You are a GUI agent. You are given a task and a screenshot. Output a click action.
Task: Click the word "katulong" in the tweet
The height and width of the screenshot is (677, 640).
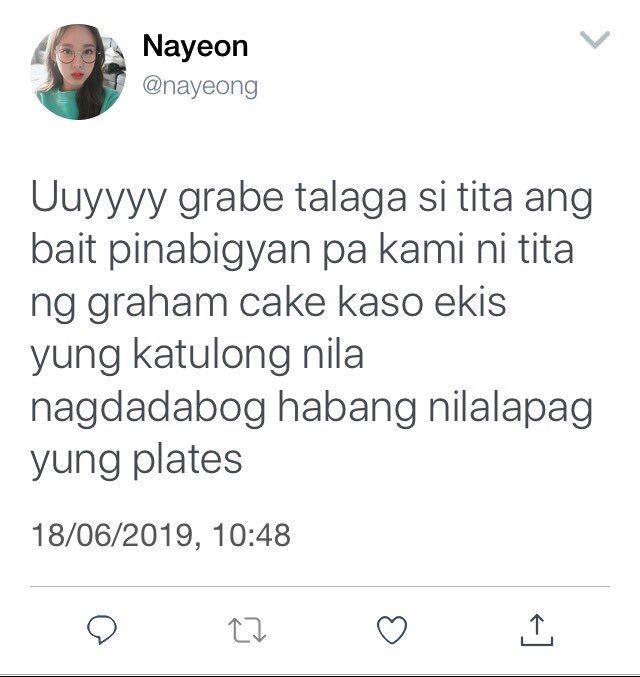click(211, 356)
